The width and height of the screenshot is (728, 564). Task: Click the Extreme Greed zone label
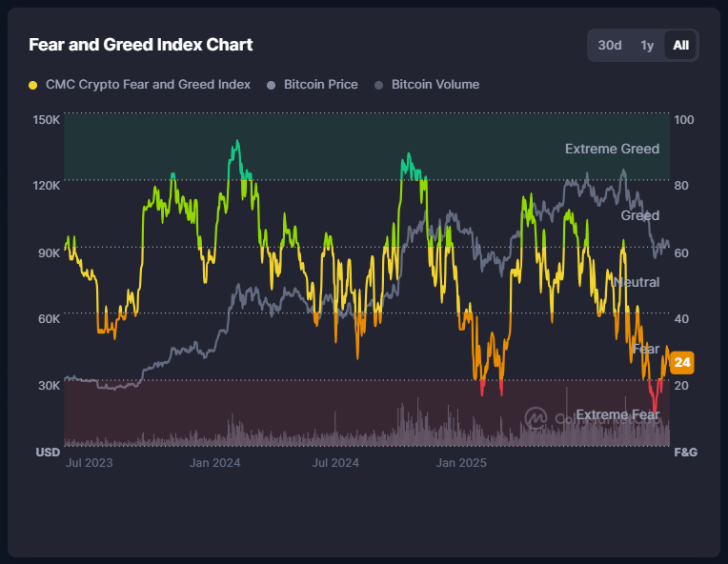pyautogui.click(x=612, y=149)
